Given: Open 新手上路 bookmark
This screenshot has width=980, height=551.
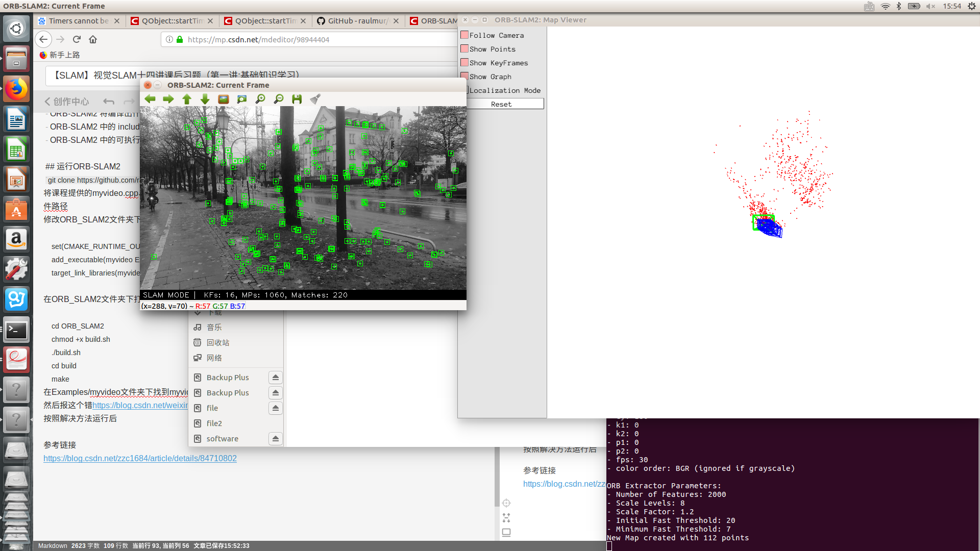Looking at the screenshot, I should tap(60, 55).
